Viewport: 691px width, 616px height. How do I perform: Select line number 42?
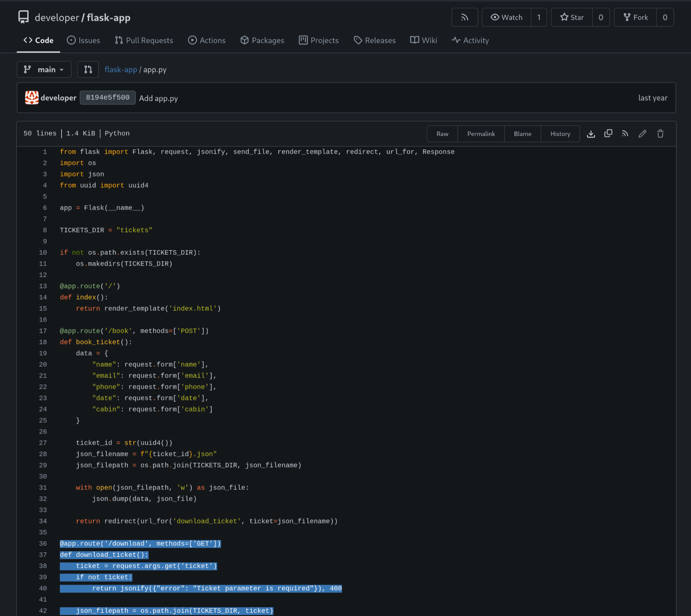(x=43, y=611)
